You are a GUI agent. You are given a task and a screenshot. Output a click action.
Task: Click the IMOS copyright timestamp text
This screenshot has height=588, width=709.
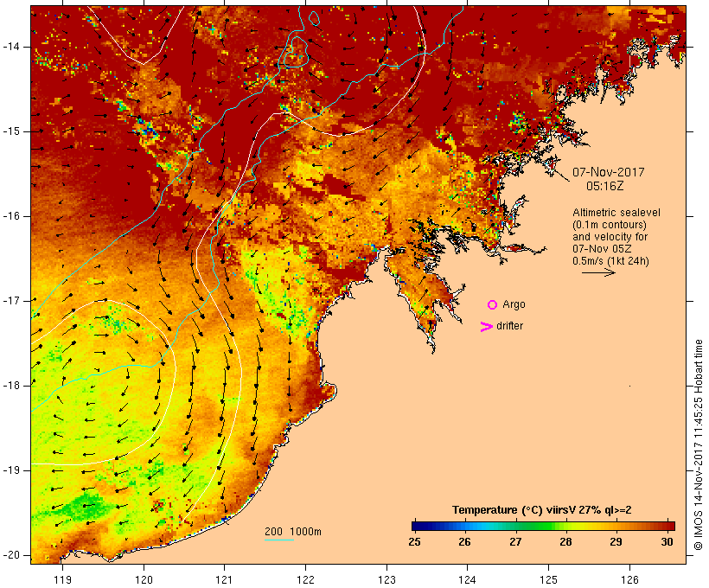(x=699, y=445)
